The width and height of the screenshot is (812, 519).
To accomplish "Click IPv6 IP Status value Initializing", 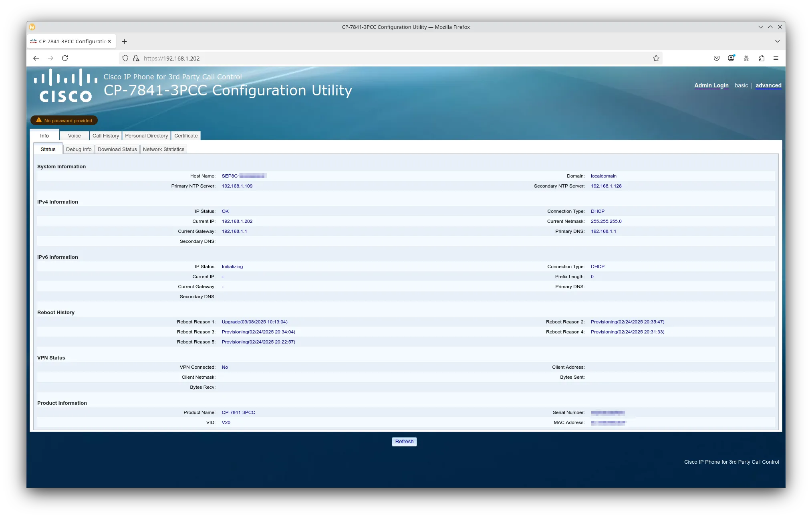I will click(232, 267).
